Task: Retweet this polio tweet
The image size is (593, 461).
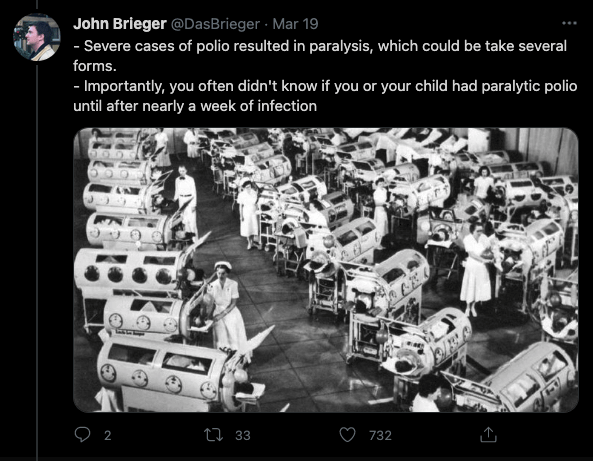Action: point(214,435)
